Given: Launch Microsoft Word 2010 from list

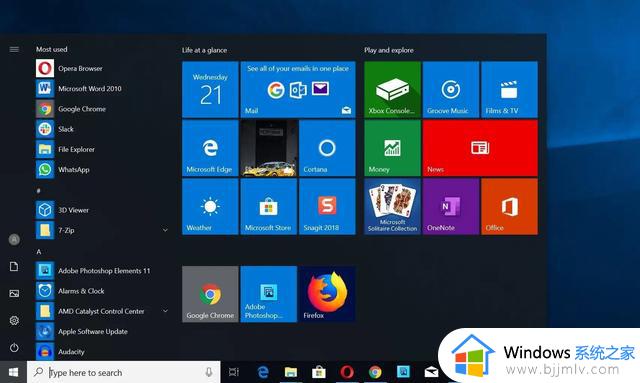Looking at the screenshot, I should tap(102, 88).
